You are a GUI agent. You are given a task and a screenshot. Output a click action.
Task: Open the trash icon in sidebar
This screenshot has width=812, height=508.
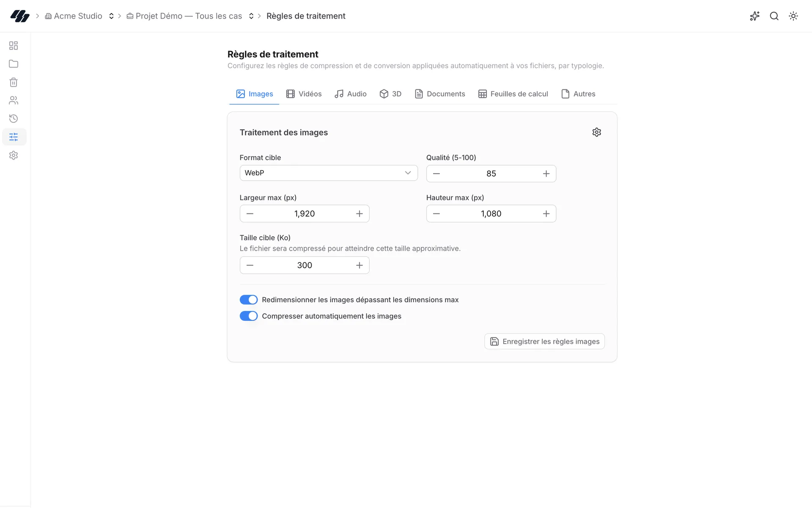(x=14, y=82)
